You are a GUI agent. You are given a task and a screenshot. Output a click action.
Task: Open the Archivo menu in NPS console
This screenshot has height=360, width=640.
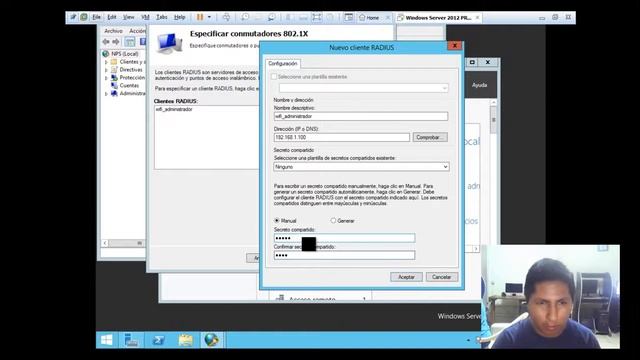(x=113, y=31)
